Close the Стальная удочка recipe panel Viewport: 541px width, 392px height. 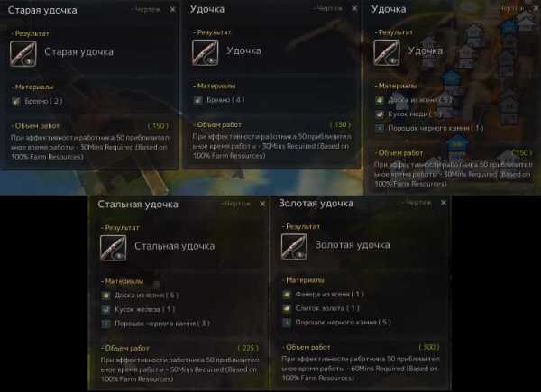262,204
